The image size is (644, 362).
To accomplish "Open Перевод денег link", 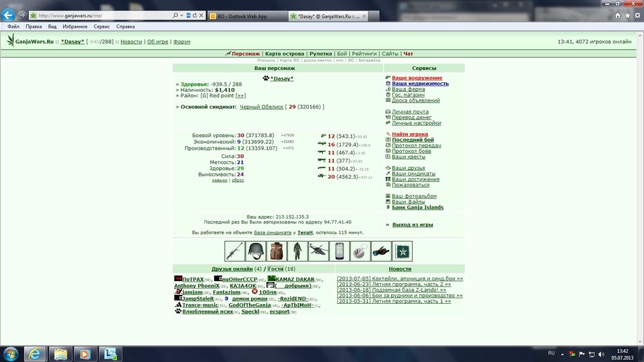I will click(x=411, y=118).
